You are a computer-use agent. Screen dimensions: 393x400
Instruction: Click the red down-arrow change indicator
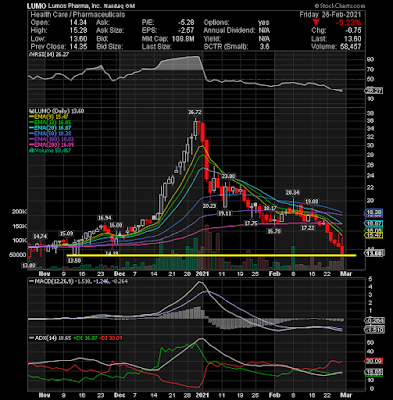coord(316,23)
